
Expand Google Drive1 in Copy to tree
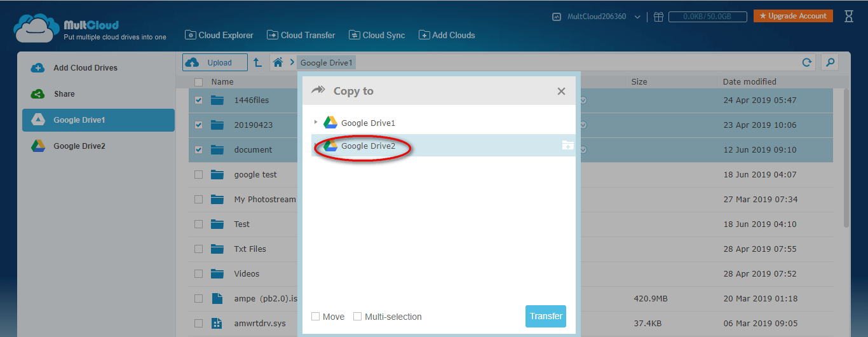(316, 123)
